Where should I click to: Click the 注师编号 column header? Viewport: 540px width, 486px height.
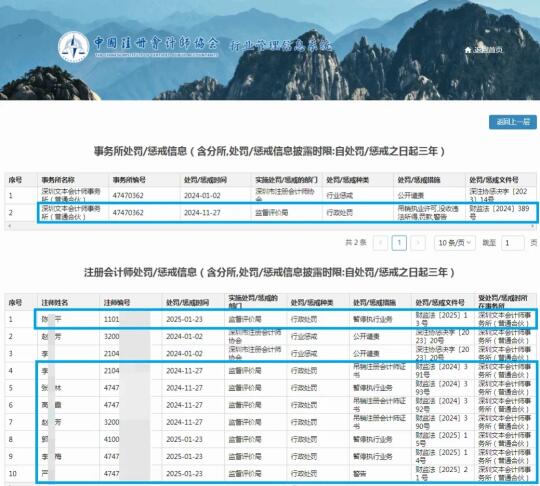click(x=117, y=302)
